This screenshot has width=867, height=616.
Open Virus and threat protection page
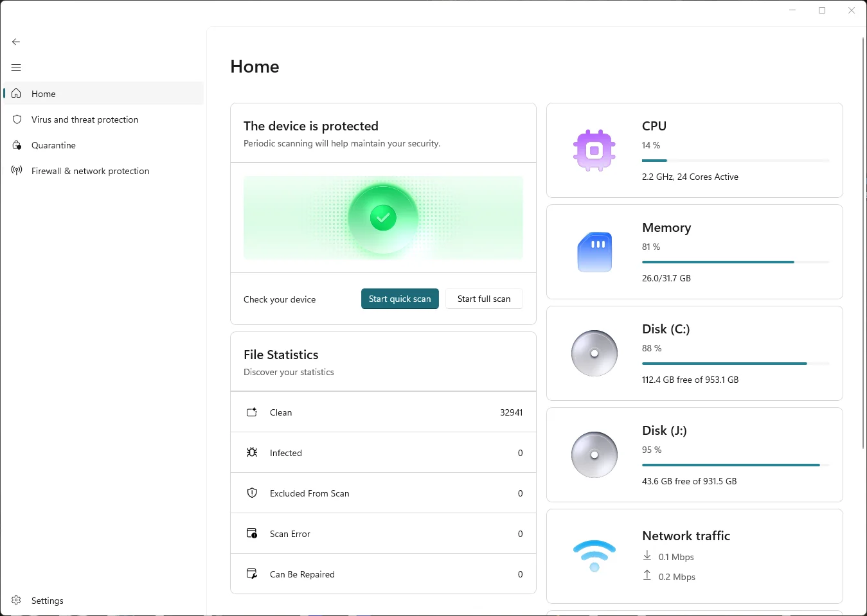click(104, 119)
